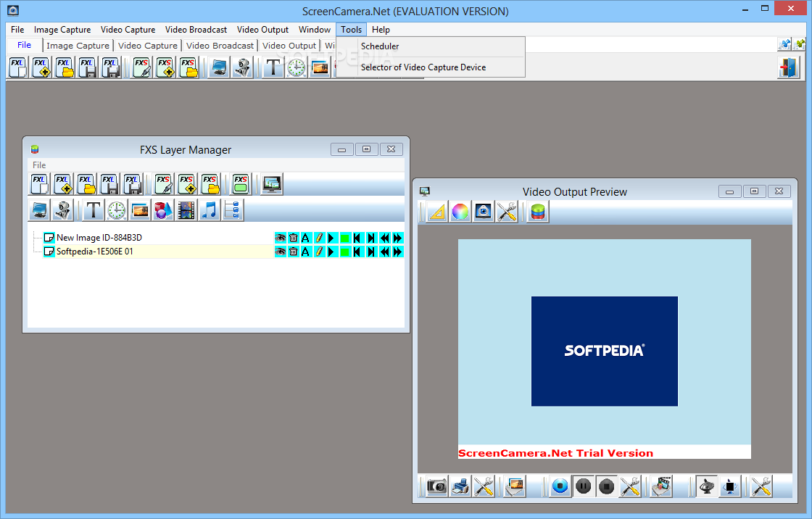Click the printer icon in Video Output Preview
812x519 pixels.
460,486
